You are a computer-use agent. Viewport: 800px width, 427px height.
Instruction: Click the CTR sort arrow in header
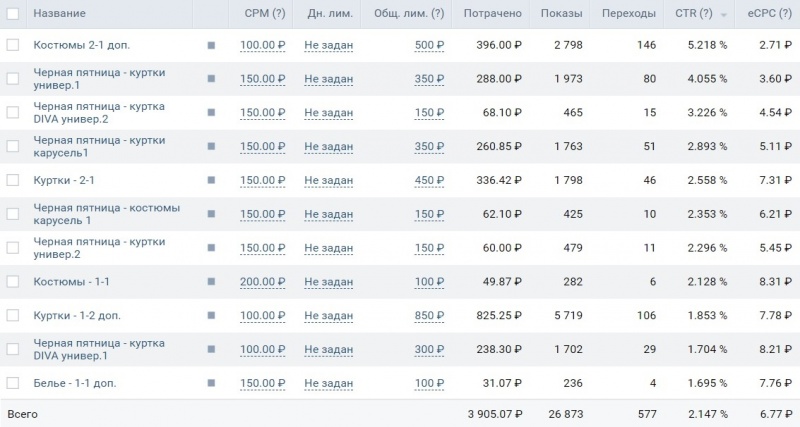tap(723, 15)
